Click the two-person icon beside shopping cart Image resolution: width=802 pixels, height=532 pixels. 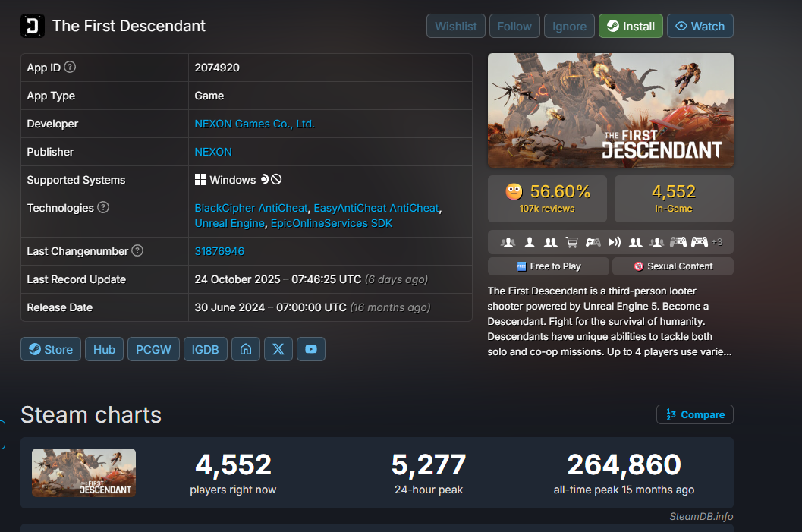(x=551, y=242)
